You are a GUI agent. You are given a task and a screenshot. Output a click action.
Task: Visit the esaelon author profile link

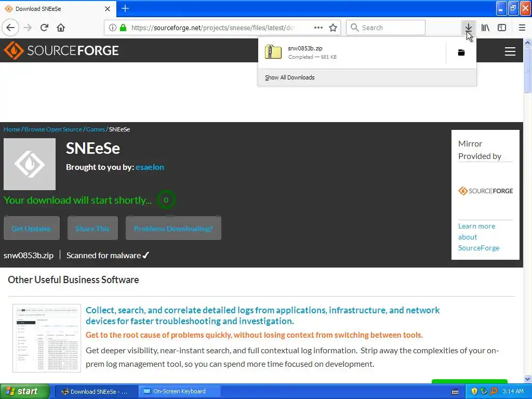(150, 167)
